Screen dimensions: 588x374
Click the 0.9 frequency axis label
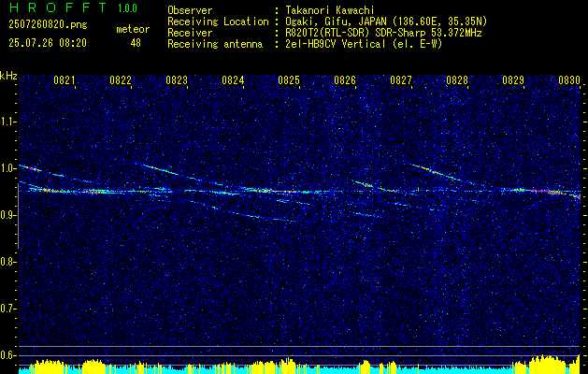point(7,215)
